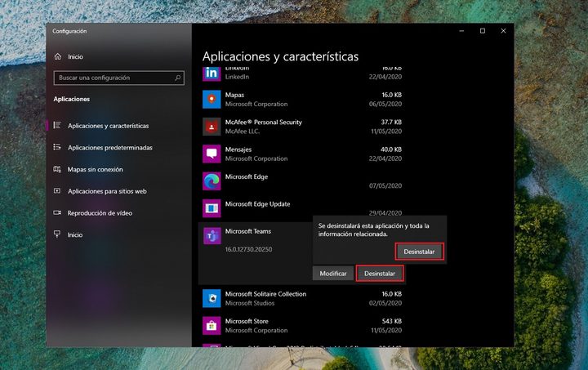Open Aplicaciones para sitios web section

[x=107, y=191]
